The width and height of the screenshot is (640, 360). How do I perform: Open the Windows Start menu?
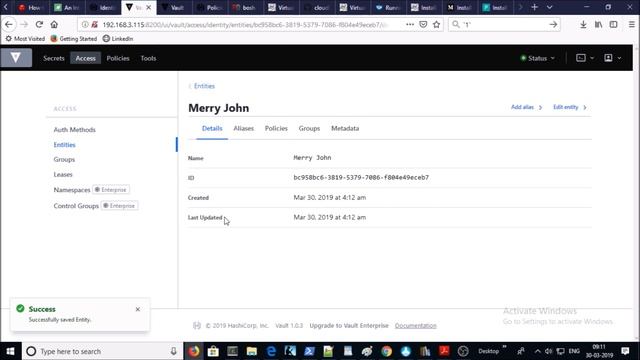[x=10, y=351]
